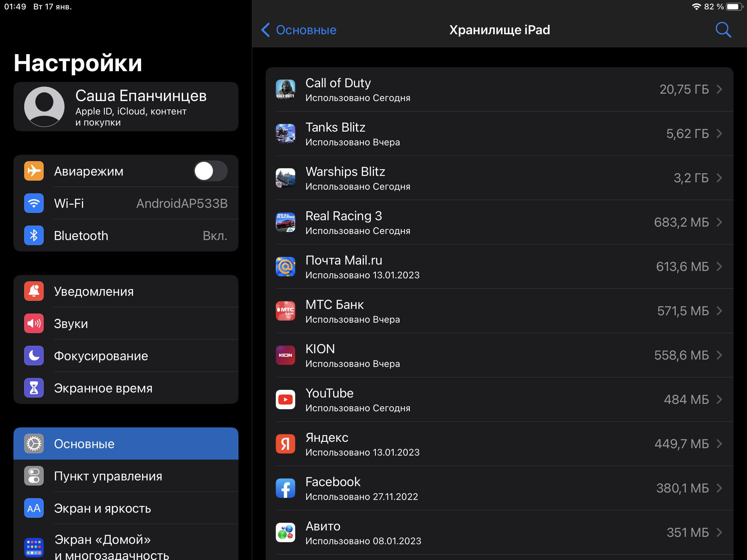Tap the 82 % battery indicator
Image resolution: width=747 pixels, height=560 pixels.
click(x=723, y=7)
